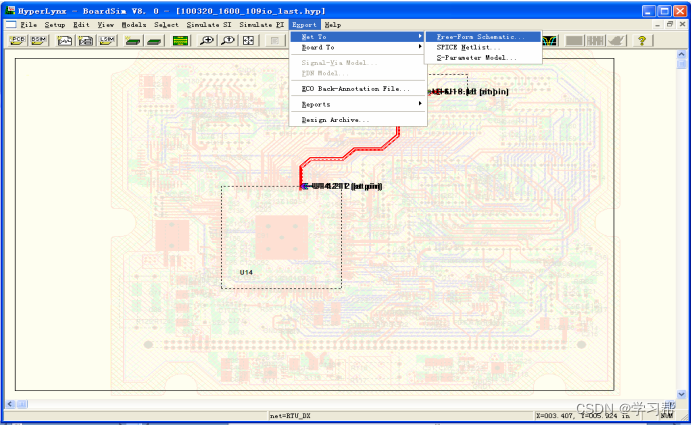Click the vertical scrollbar up arrow
Viewport: 691px width, 425px height.
click(681, 54)
